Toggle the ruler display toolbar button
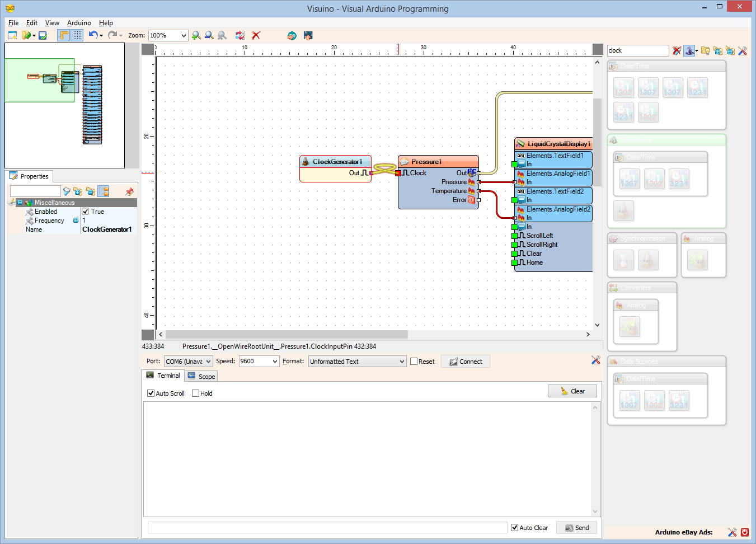The height and width of the screenshot is (544, 756). (x=64, y=35)
